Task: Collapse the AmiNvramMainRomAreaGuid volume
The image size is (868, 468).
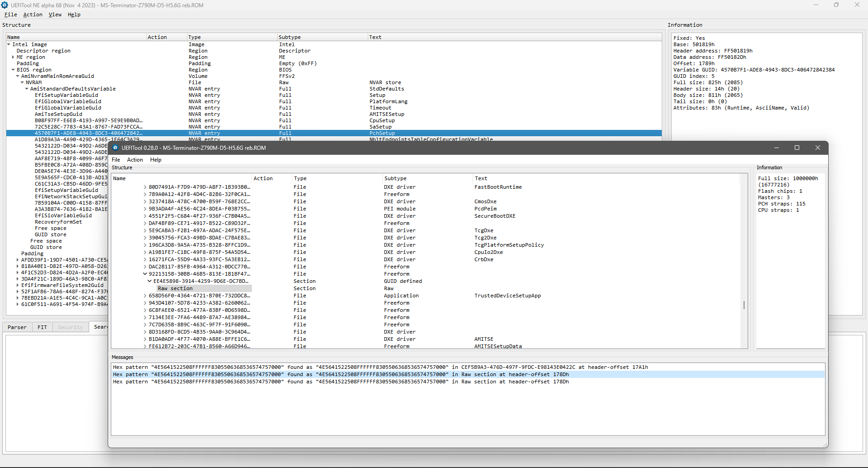Action: tap(18, 76)
